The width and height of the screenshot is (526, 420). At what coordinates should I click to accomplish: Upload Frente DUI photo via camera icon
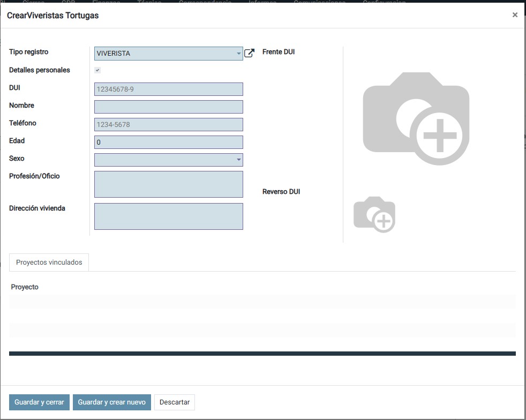click(x=416, y=118)
